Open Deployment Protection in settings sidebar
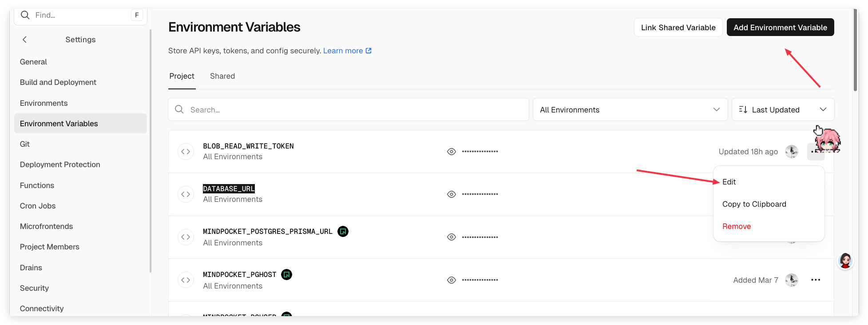Viewport: 868px width, 325px height. click(x=60, y=165)
